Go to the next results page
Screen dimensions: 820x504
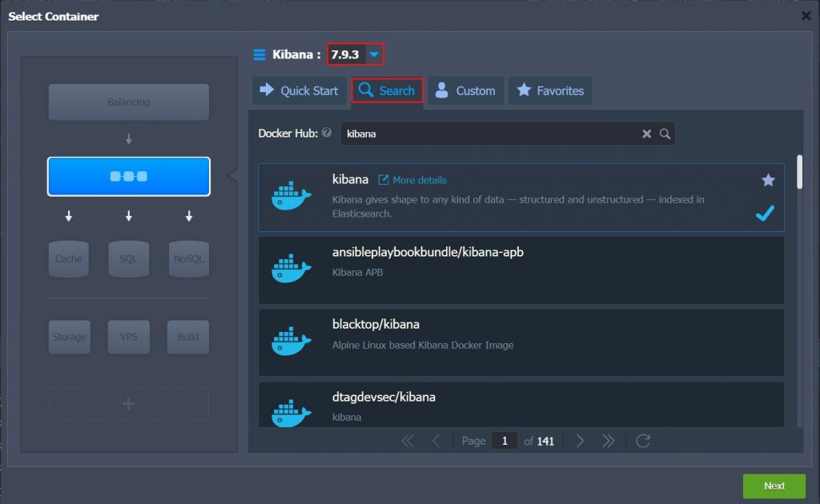(580, 441)
